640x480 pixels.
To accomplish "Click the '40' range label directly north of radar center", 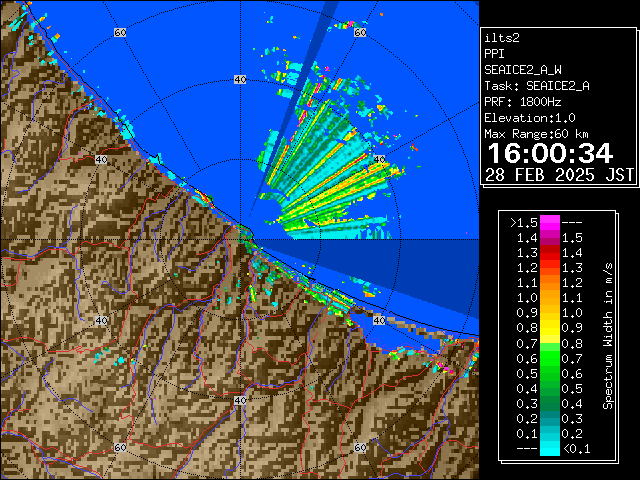I will pos(240,80).
